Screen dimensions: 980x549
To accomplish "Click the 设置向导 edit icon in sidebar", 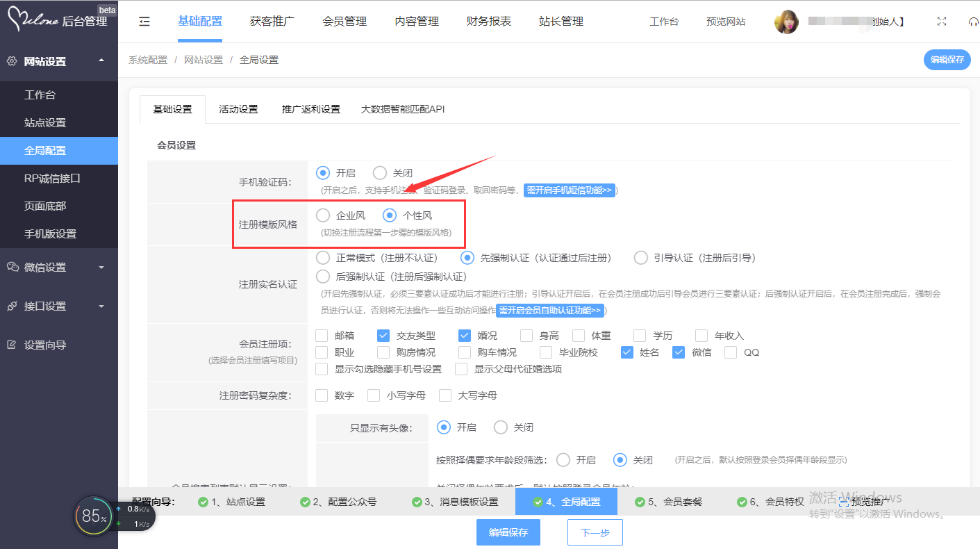I will 11,345.
